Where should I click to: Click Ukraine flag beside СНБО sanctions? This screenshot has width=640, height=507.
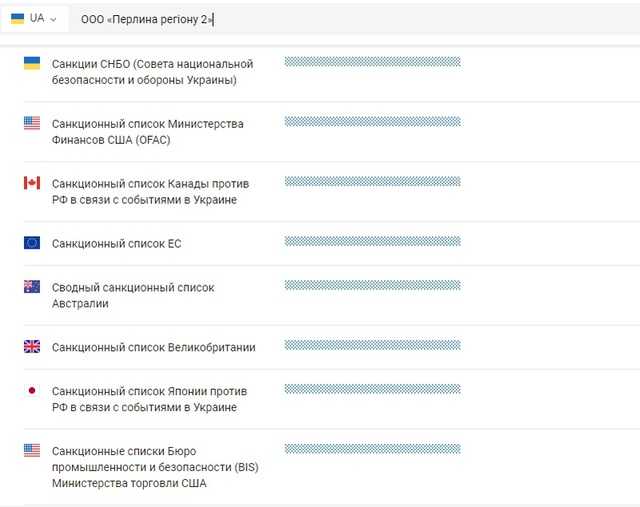32,63
